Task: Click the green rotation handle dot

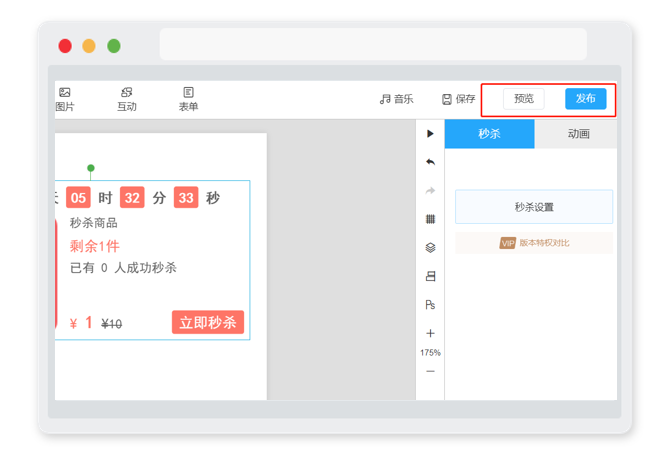Action: point(91,168)
